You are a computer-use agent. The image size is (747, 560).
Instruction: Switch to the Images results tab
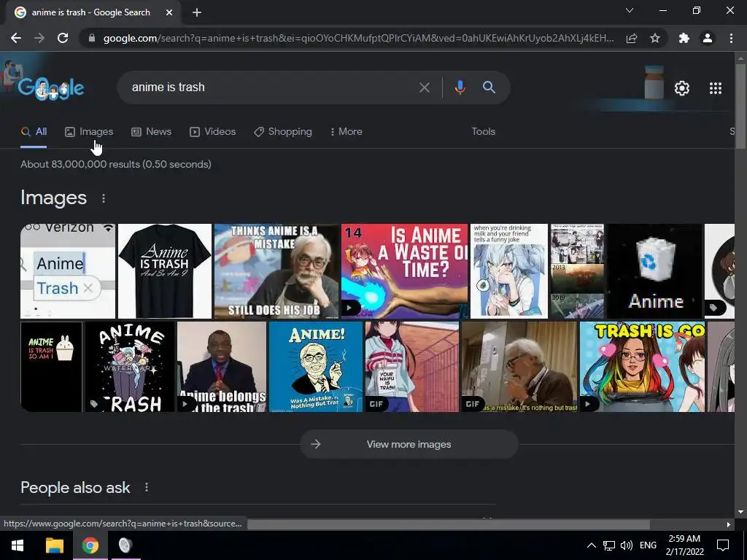pyautogui.click(x=89, y=132)
